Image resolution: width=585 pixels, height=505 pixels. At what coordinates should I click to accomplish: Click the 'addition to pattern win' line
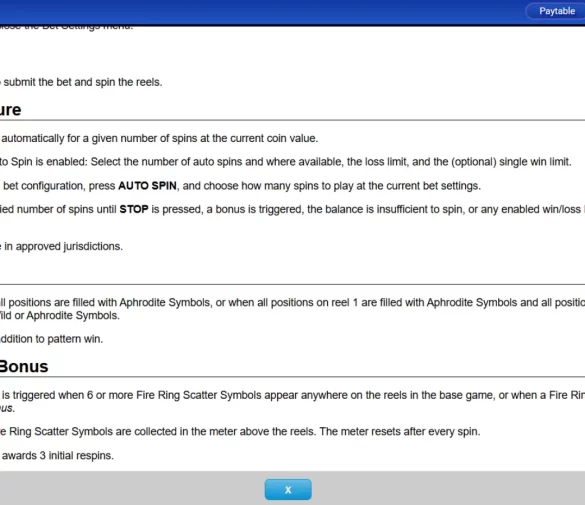pos(51,339)
